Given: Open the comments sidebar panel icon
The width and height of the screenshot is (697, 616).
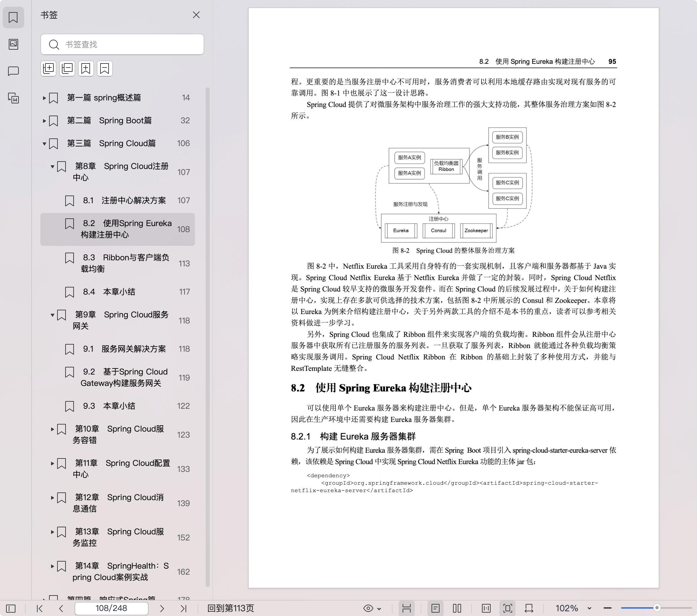Looking at the screenshot, I should point(13,71).
